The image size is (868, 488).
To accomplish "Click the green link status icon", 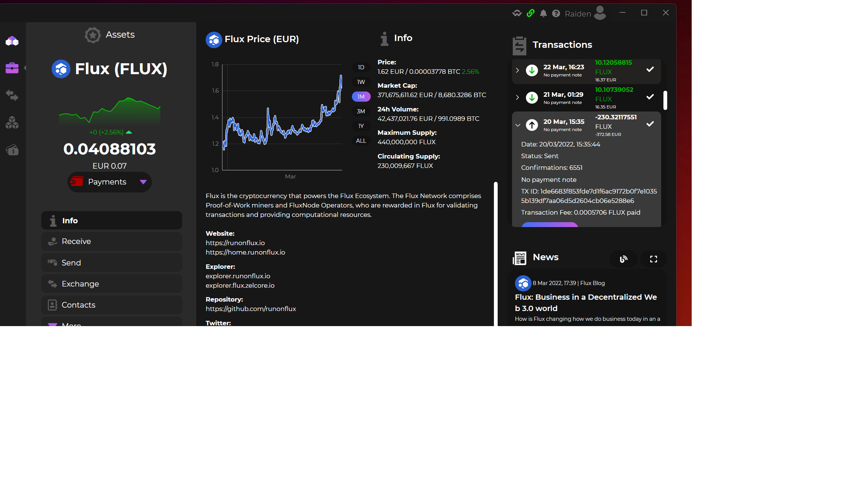I will tap(530, 14).
